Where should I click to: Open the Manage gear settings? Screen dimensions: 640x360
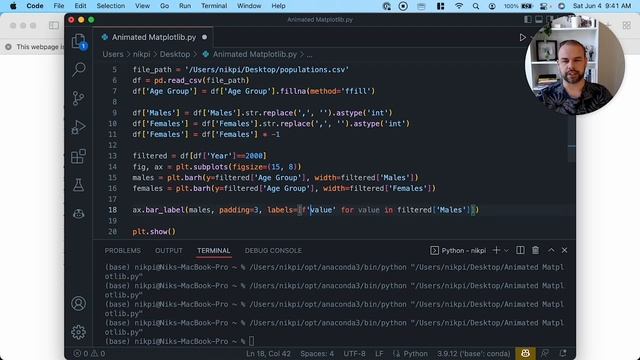pyautogui.click(x=78, y=332)
